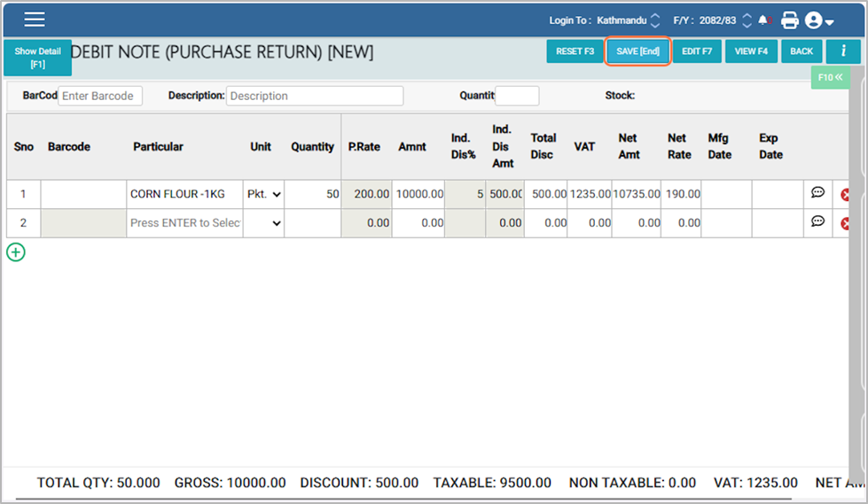Click the GROSS: 10000.00 summary
868x504 pixels.
point(230,483)
